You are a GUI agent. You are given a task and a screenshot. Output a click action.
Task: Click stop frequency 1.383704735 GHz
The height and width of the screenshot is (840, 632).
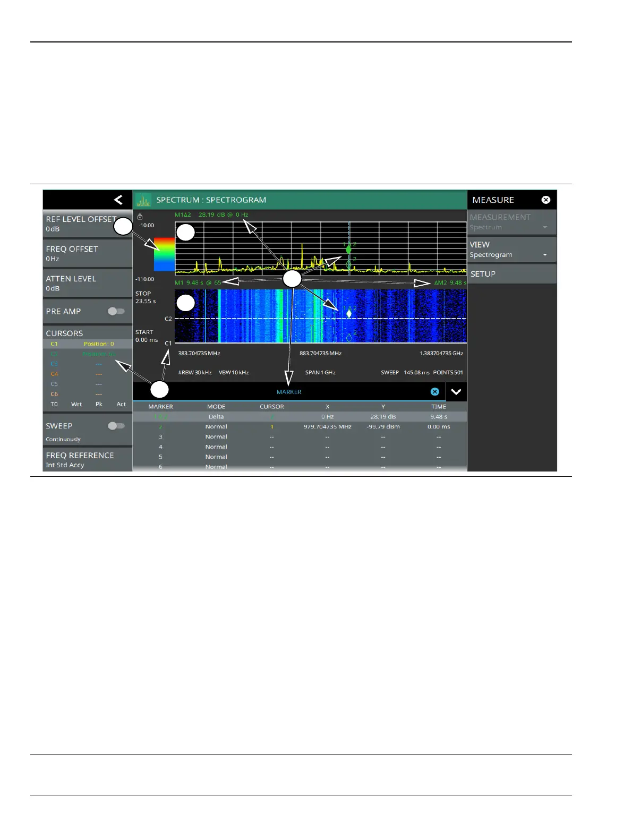[441, 353]
